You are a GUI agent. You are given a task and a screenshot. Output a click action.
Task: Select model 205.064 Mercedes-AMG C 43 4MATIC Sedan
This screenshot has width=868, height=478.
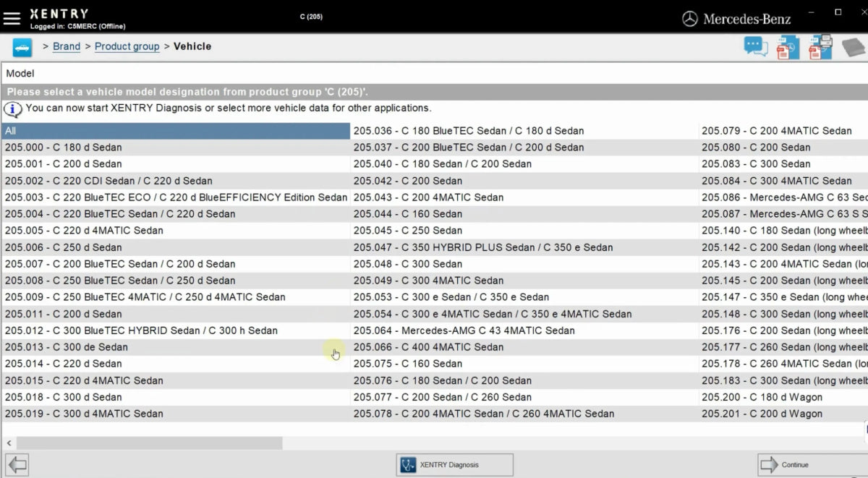click(x=463, y=330)
